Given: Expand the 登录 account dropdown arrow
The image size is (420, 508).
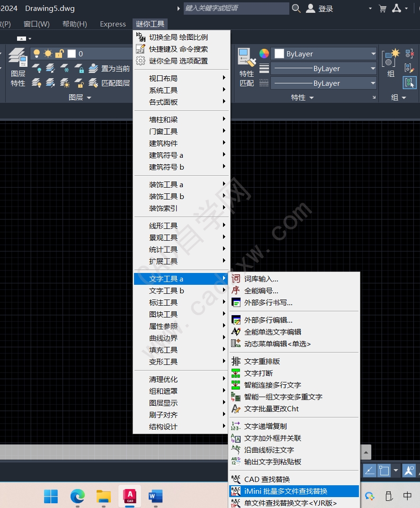Looking at the screenshot, I should point(370,9).
